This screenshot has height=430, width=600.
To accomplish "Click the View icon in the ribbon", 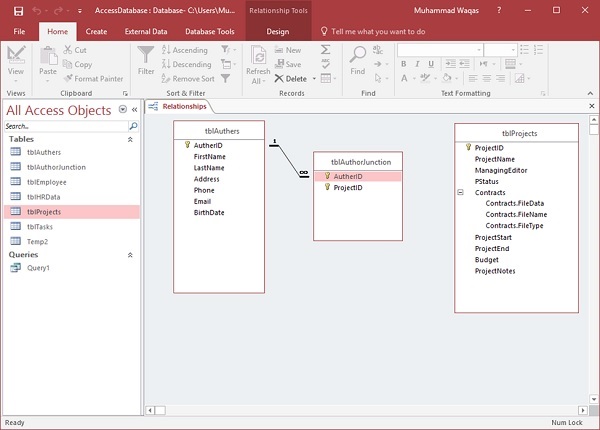I will coord(16,56).
